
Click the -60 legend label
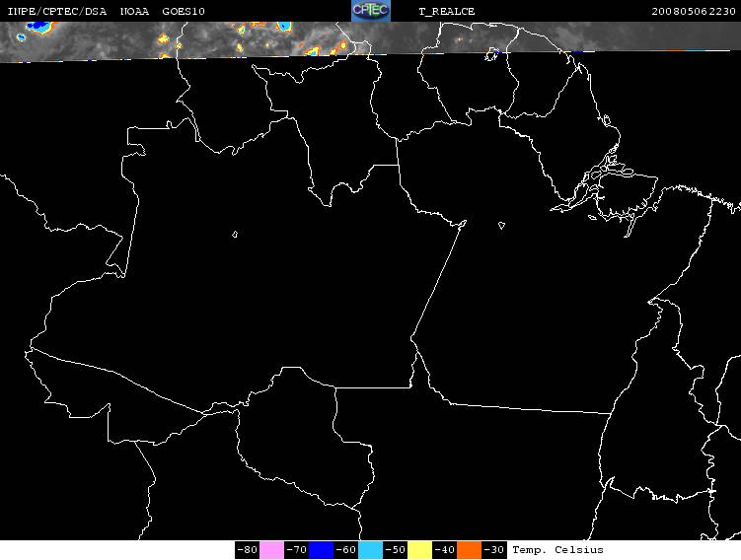coord(346,550)
